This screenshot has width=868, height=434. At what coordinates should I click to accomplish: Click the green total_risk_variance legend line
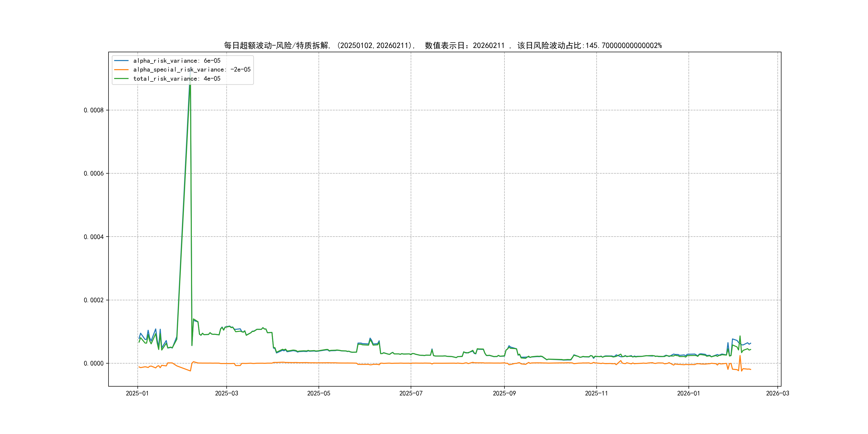[x=121, y=78]
